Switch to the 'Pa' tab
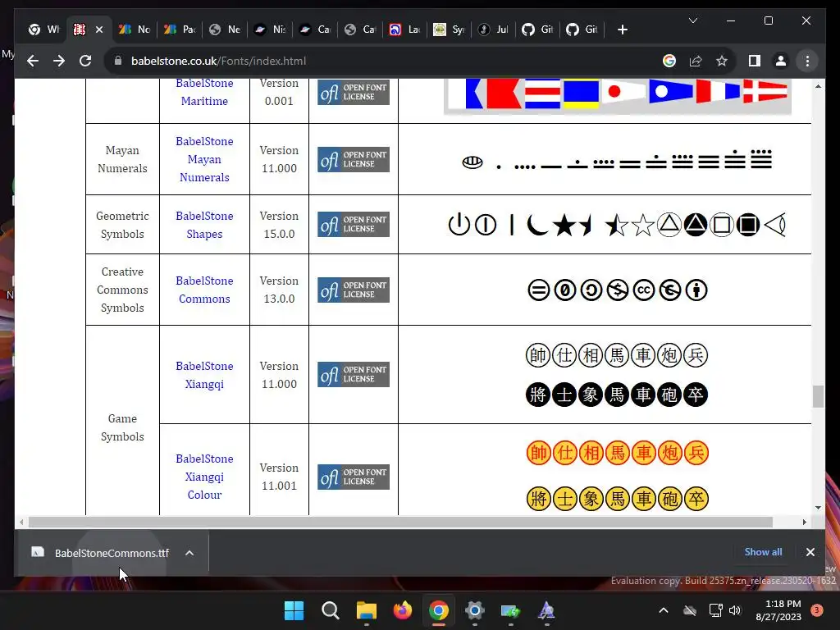This screenshot has width=840, height=630. [x=180, y=30]
